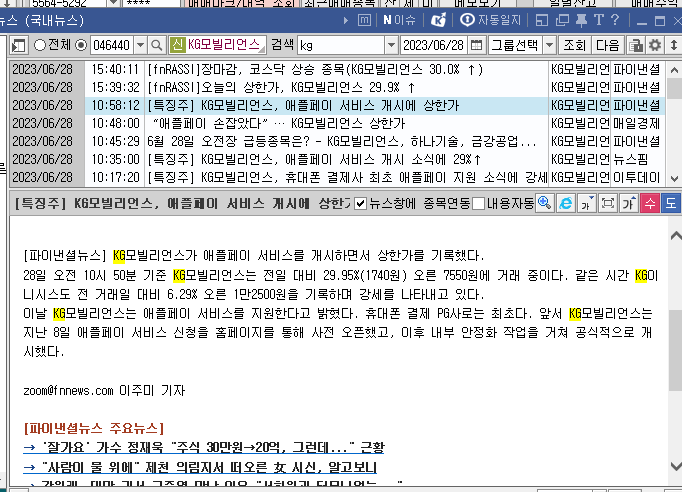Open the calendar date picker icon
The image size is (682, 492).
(476, 45)
